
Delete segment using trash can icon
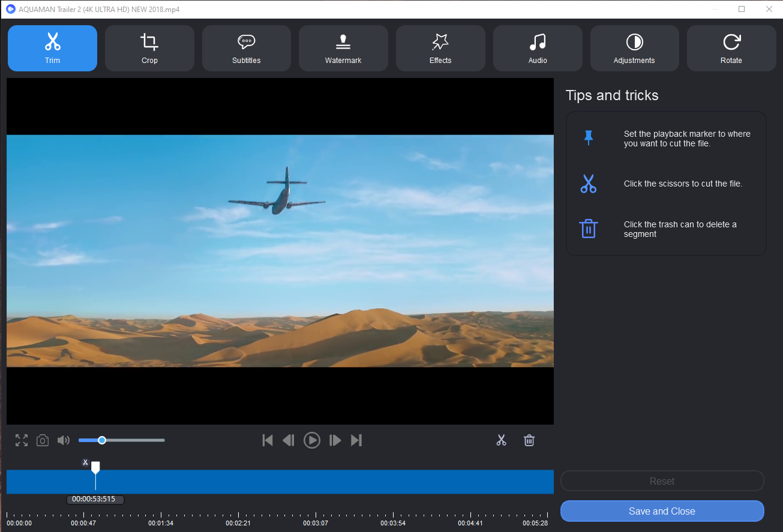tap(529, 440)
